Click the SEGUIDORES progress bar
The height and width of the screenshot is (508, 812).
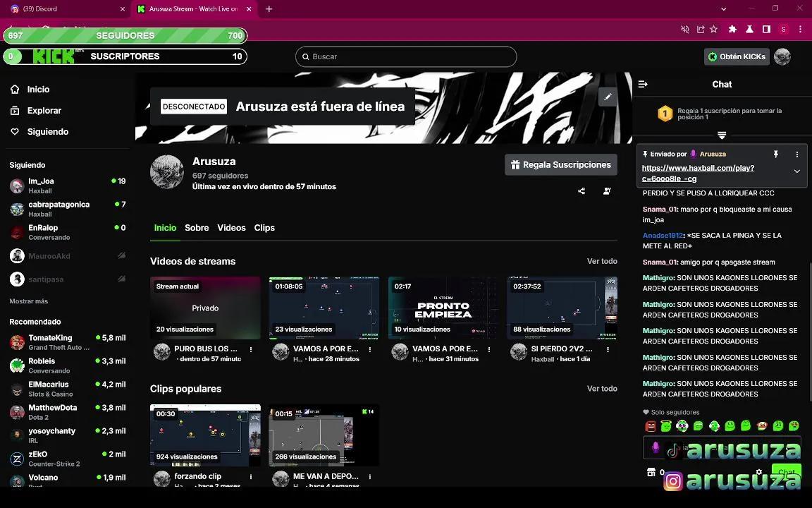pyautogui.click(x=125, y=35)
